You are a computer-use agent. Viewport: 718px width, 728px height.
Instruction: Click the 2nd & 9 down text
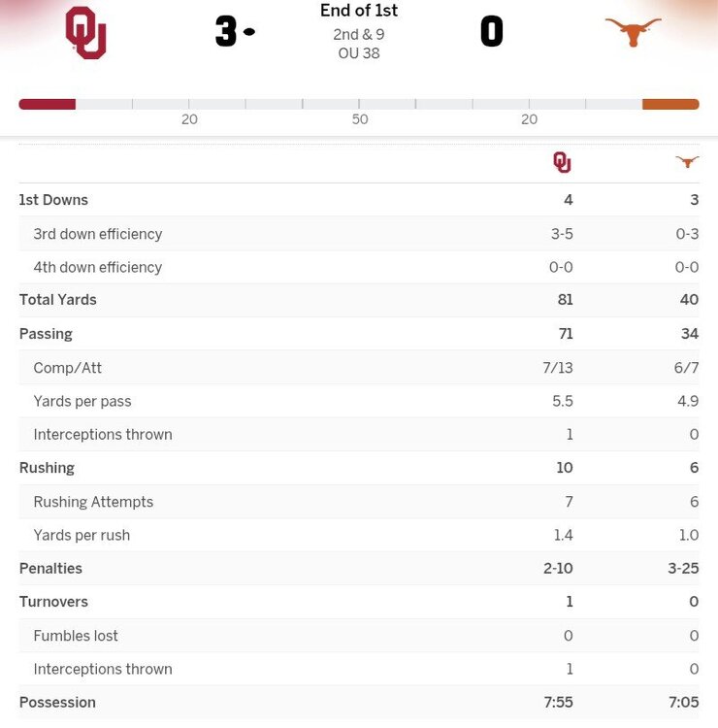coord(359,35)
